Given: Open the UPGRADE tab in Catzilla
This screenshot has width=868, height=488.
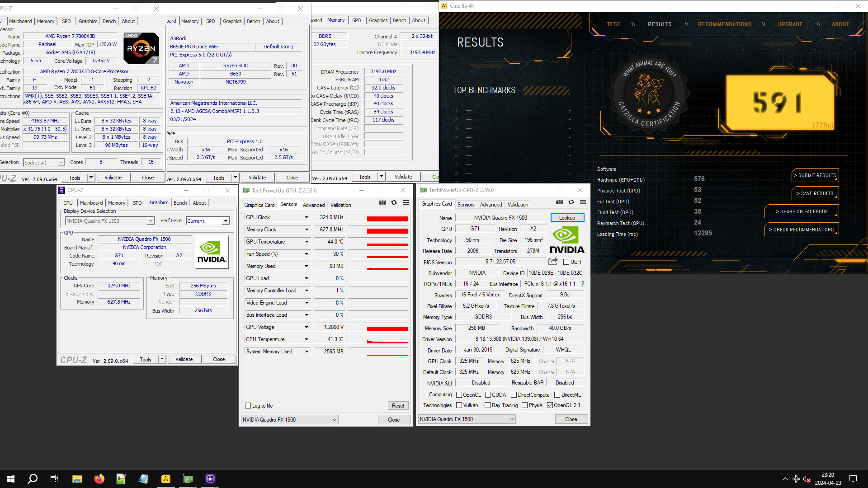Looking at the screenshot, I should pos(790,24).
